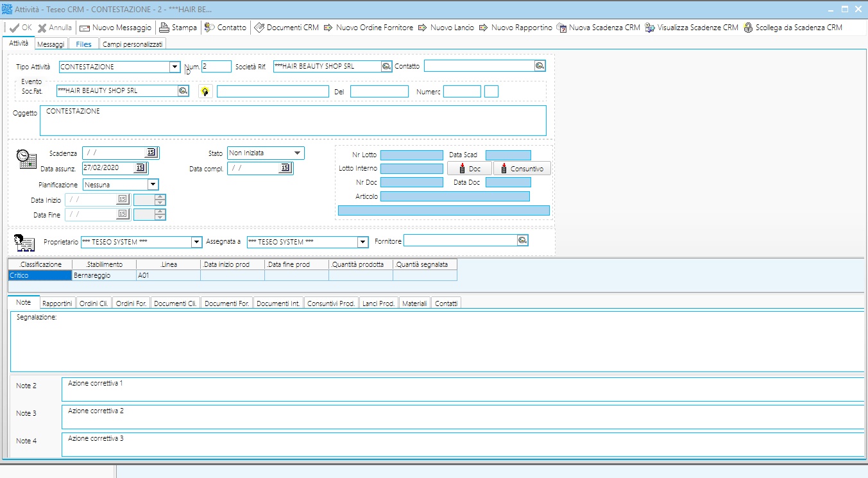The width and height of the screenshot is (868, 478).
Task: Open the Ordini For. tab
Action: (x=132, y=303)
